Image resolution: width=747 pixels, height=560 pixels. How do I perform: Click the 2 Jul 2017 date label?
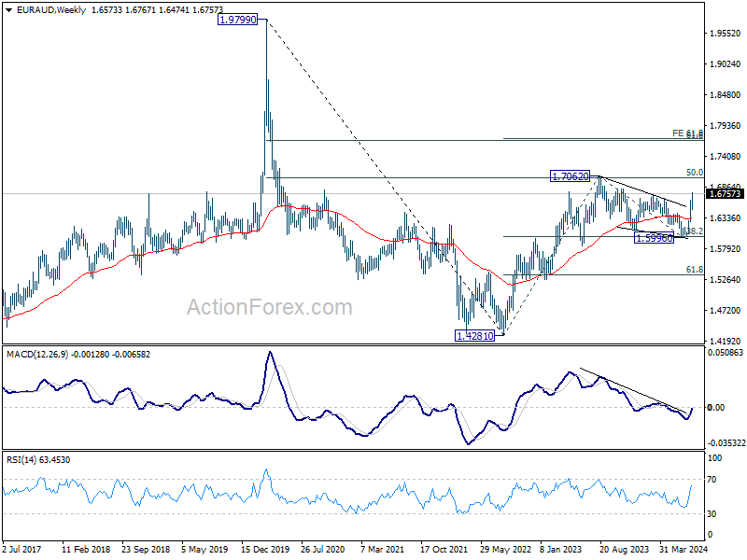[x=21, y=550]
